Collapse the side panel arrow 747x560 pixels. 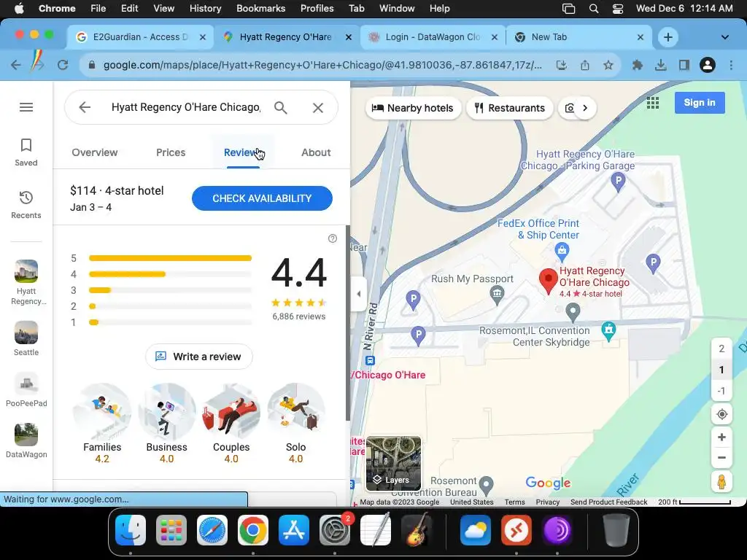click(359, 294)
